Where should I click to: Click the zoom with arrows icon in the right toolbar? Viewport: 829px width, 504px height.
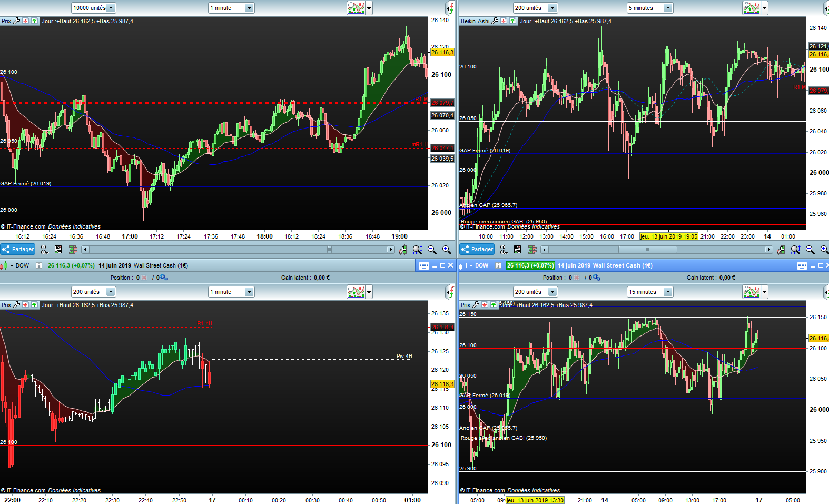click(x=796, y=250)
